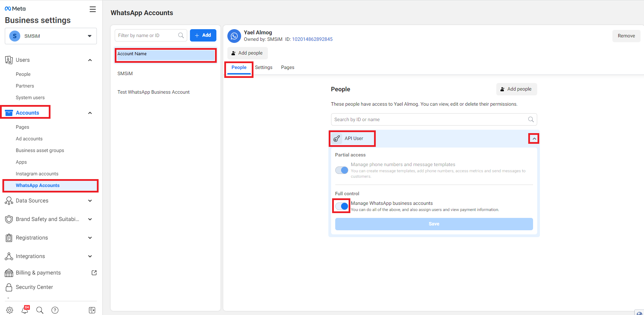Click the blue Add button

[x=203, y=35]
